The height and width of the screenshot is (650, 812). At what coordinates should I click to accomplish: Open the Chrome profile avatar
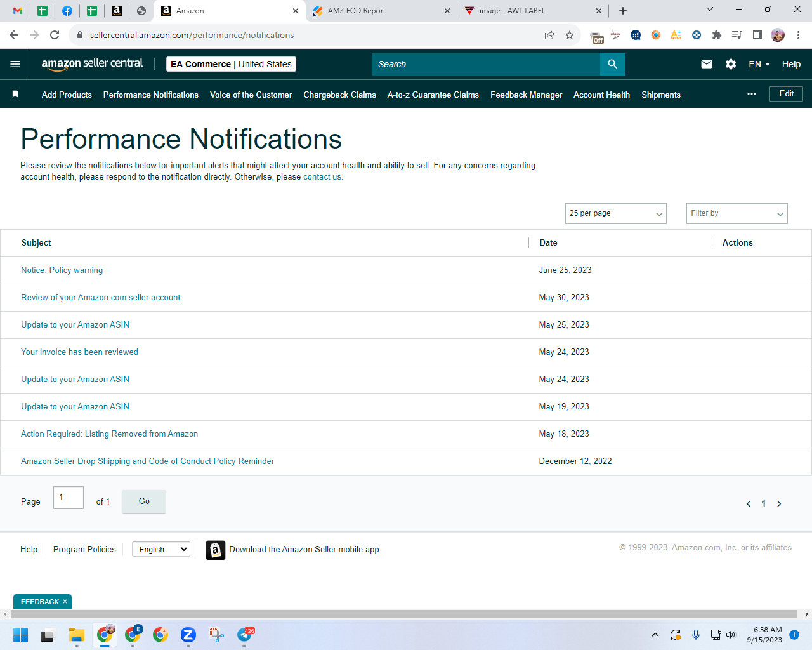[x=778, y=35]
